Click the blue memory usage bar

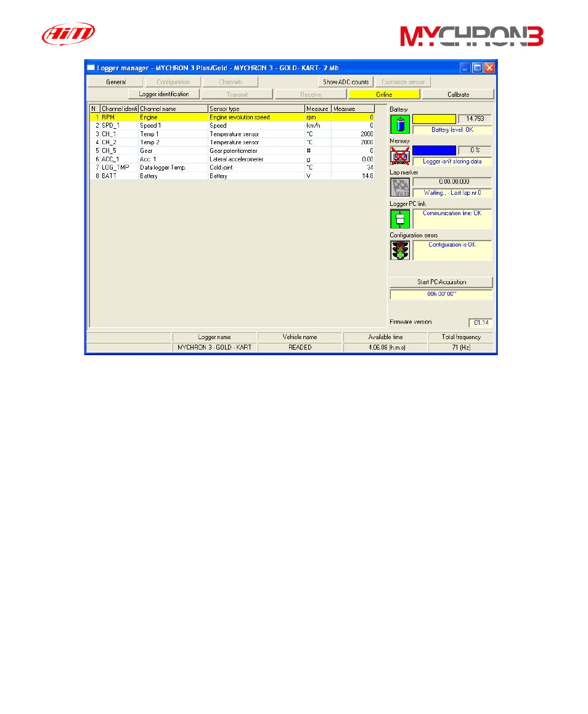pos(434,150)
